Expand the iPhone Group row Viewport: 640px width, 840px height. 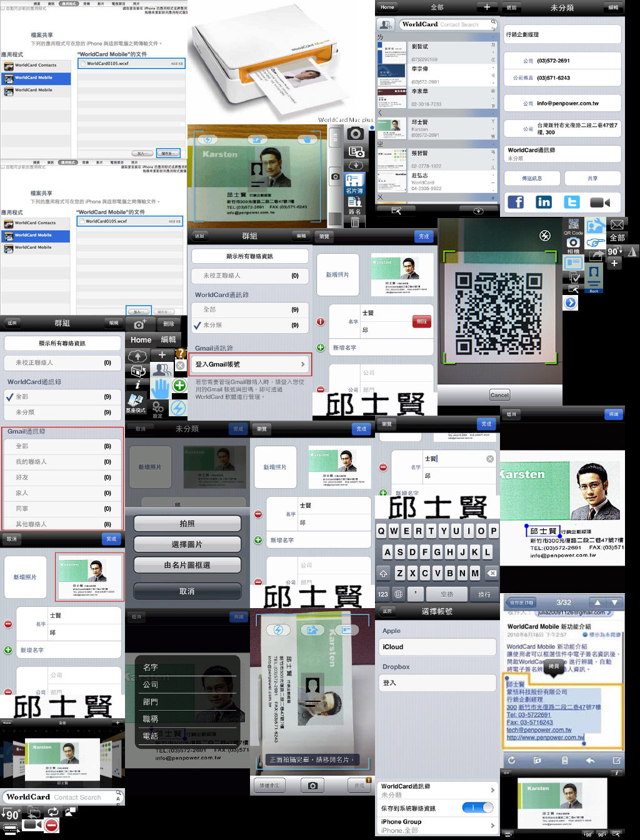coord(492,826)
